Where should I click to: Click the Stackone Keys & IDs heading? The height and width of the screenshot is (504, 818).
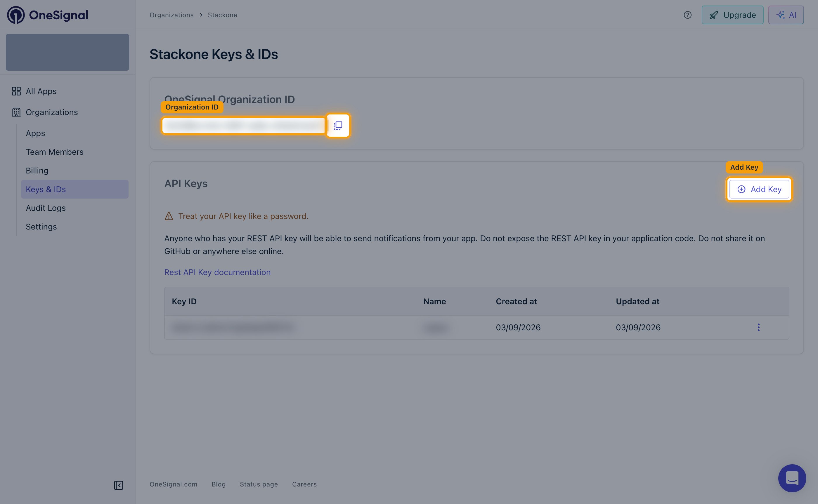tap(214, 54)
